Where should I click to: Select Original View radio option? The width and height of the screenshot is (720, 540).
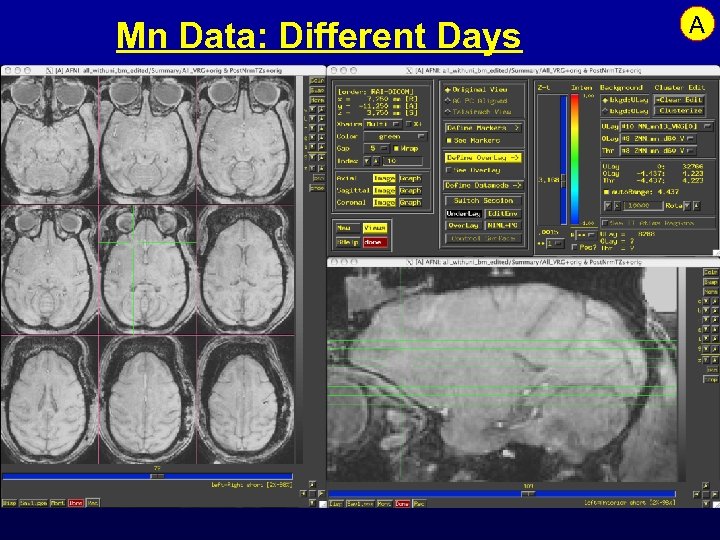point(477,90)
